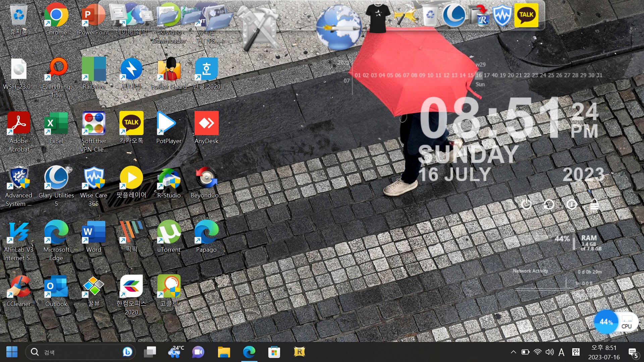Launch 카카오톡 desktop shortcut
The height and width of the screenshot is (362, 644).
(x=131, y=128)
